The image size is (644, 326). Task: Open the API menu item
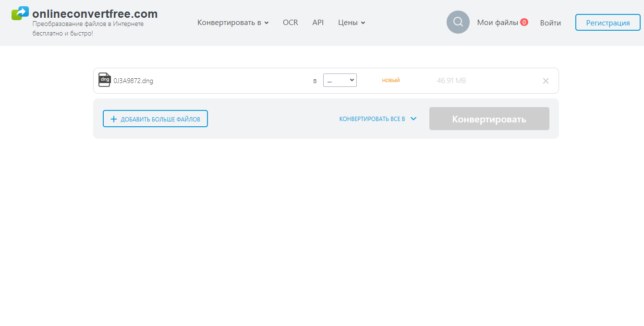[x=318, y=23]
